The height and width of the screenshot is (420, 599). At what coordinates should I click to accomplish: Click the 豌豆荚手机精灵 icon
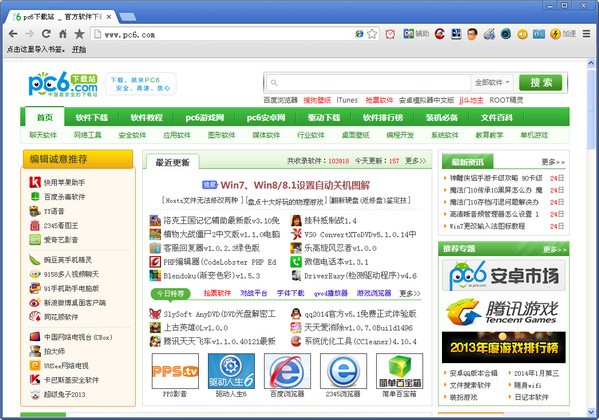(x=35, y=260)
